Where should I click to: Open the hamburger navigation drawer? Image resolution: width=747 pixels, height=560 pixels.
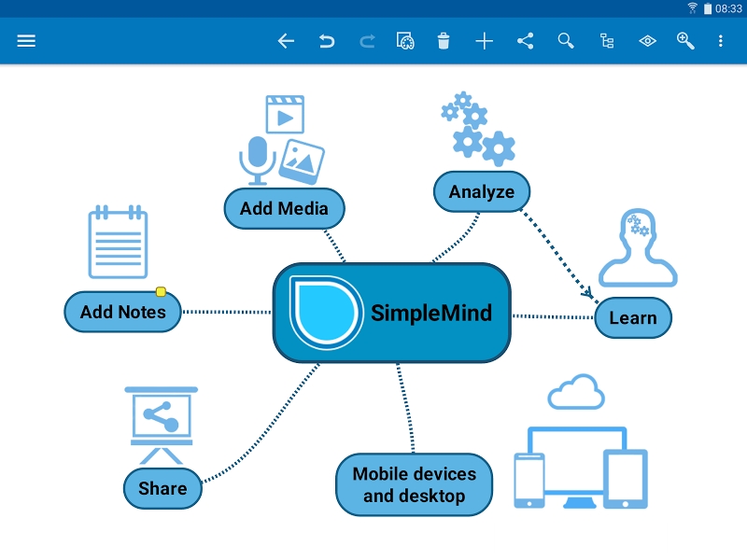point(26,40)
